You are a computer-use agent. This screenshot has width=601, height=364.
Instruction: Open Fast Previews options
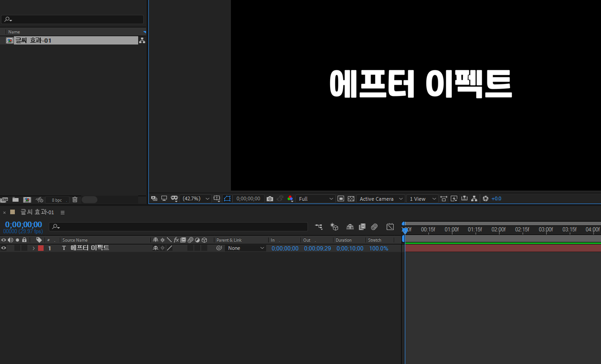454,198
